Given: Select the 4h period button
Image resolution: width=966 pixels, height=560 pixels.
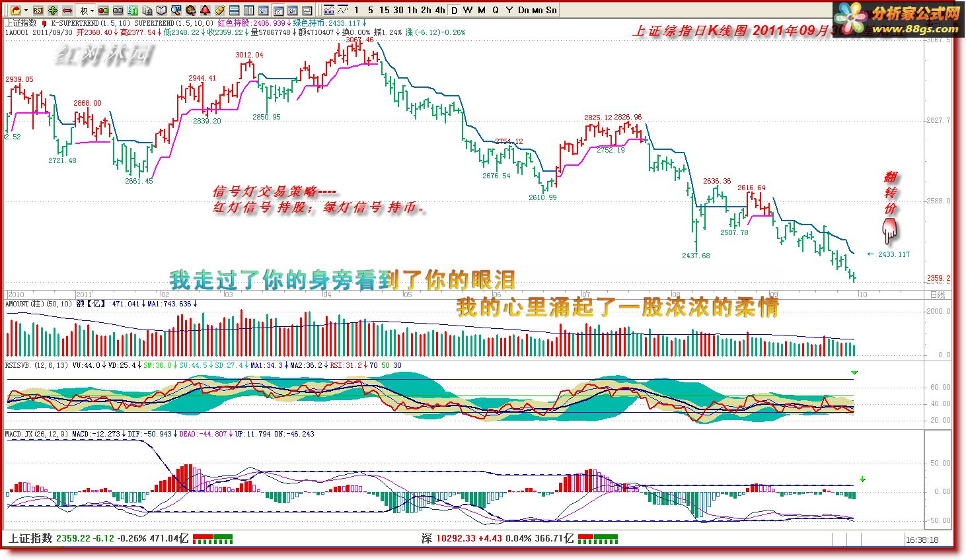Looking at the screenshot, I should coord(440,10).
